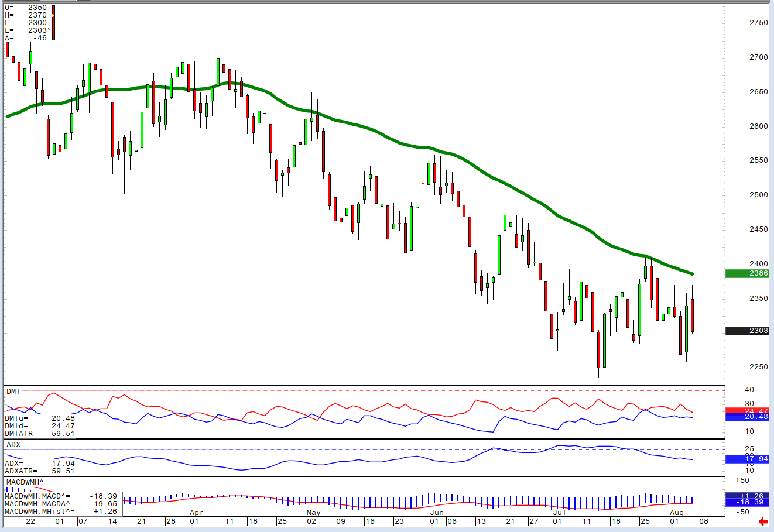Click the 2700 price axis label
The image size is (774, 532).
(x=759, y=57)
